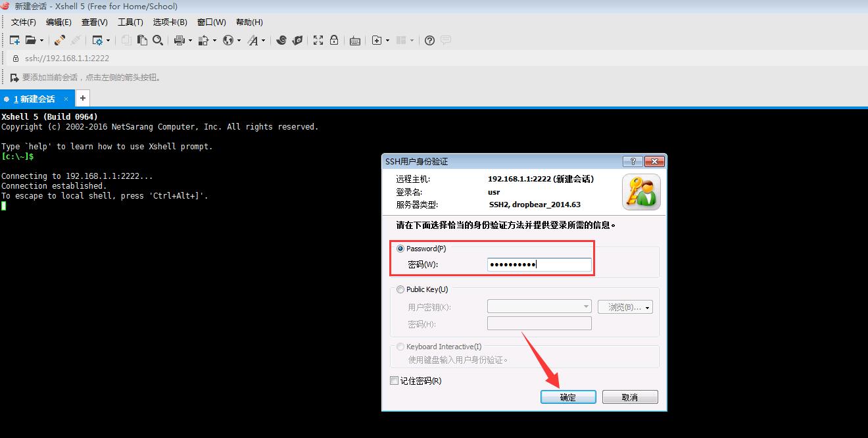This screenshot has height=438, width=868.
Task: Expand the font A dropdown arrow
Action: point(263,40)
